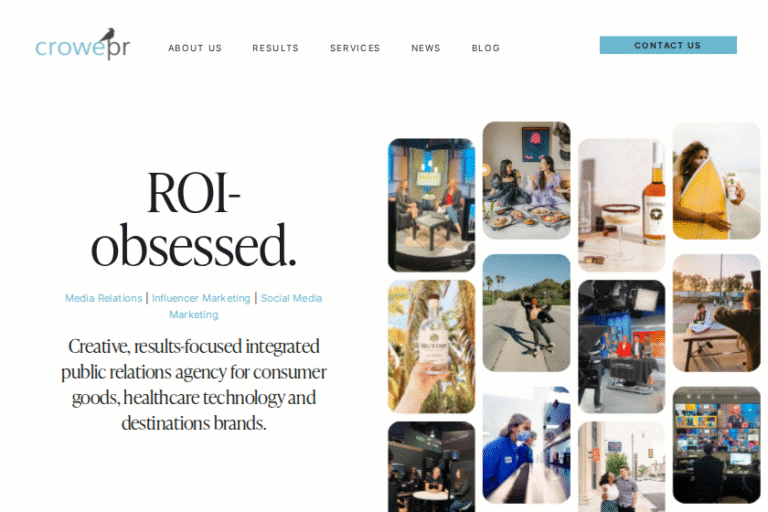The image size is (768, 512).
Task: Select the TV news desk behind camera photo
Action: 622,346
